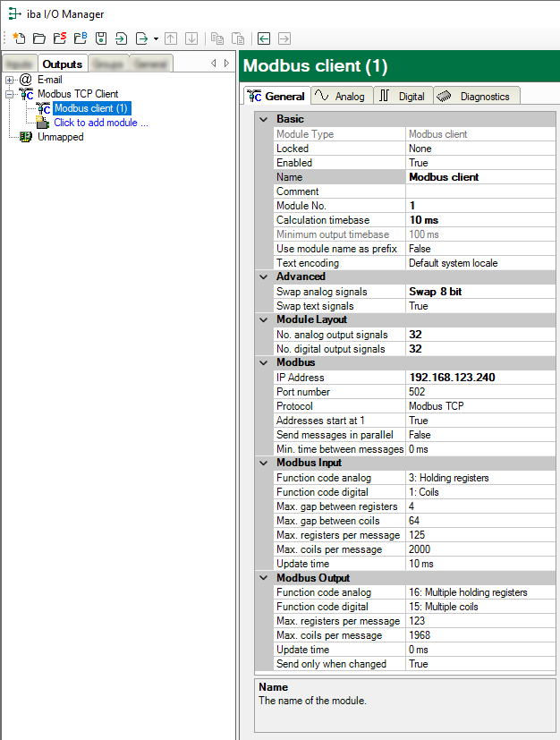Click the folder icon with red S
Viewport: 560px width, 740px height.
point(60,38)
